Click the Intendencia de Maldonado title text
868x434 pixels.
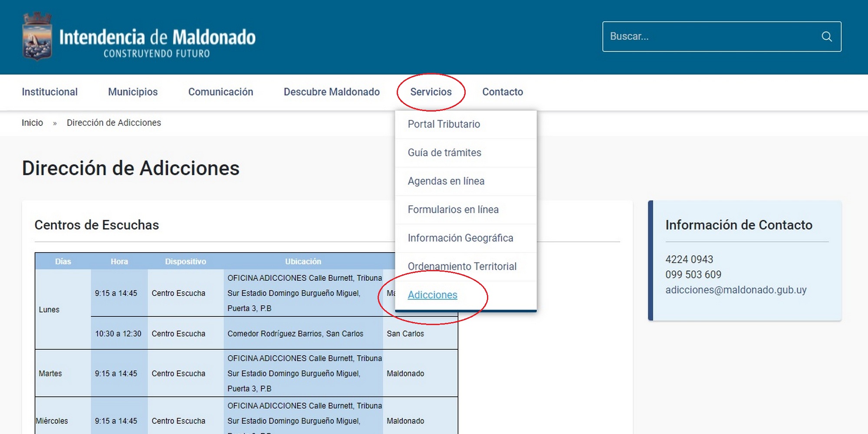(x=157, y=38)
